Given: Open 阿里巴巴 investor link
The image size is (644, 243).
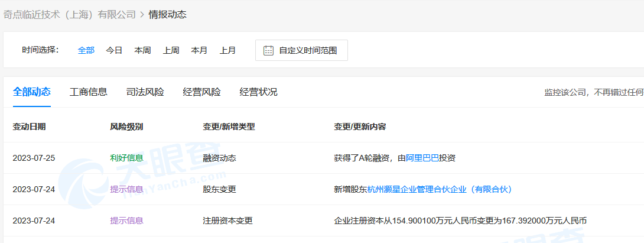Looking at the screenshot, I should 422,158.
